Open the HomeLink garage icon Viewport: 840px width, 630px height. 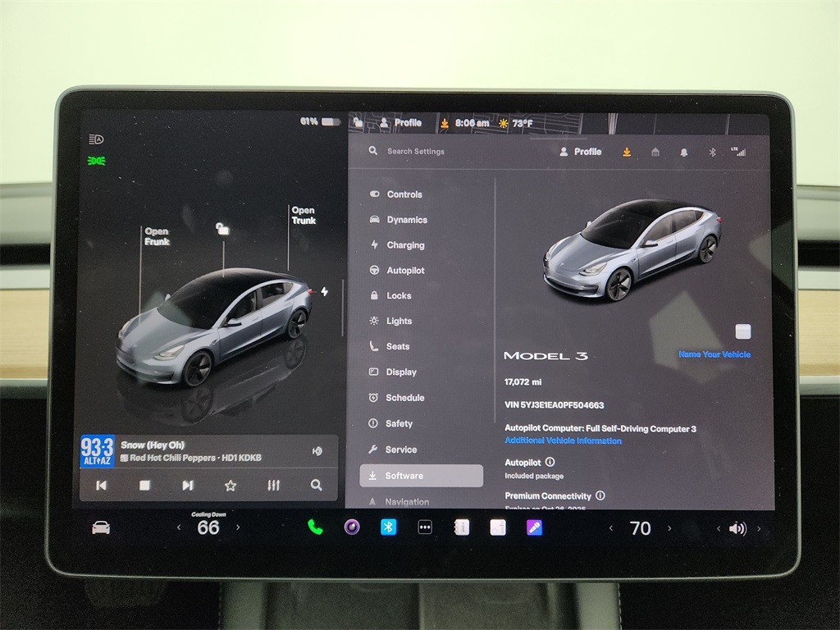coord(655,152)
